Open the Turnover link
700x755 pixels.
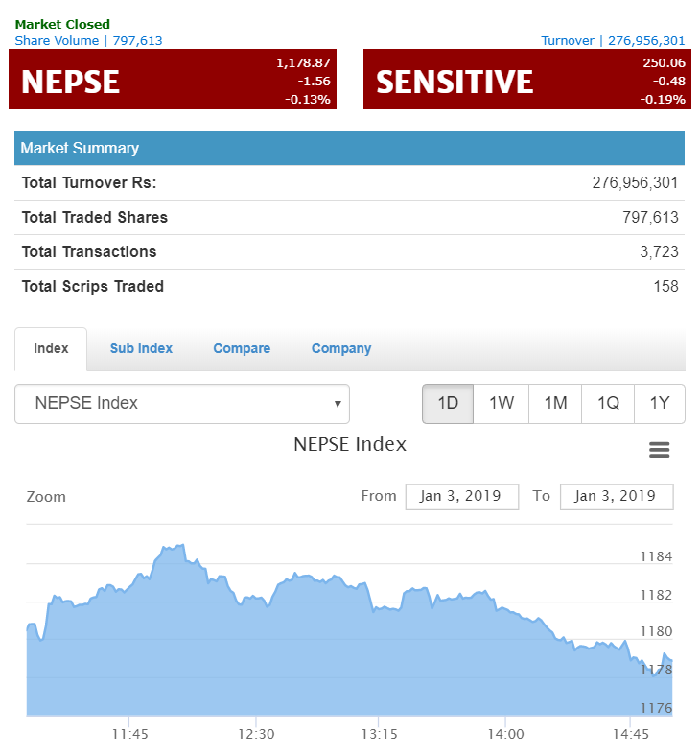point(613,40)
